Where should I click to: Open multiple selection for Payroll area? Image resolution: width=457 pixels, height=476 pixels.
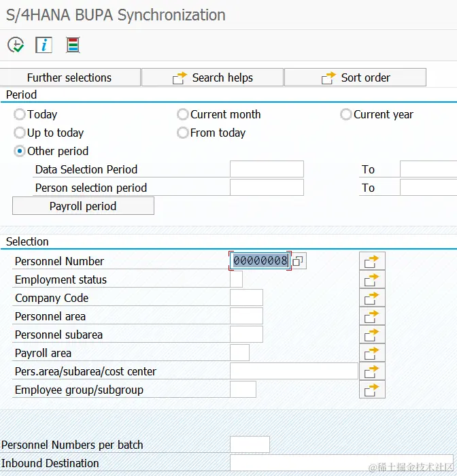coord(372,353)
